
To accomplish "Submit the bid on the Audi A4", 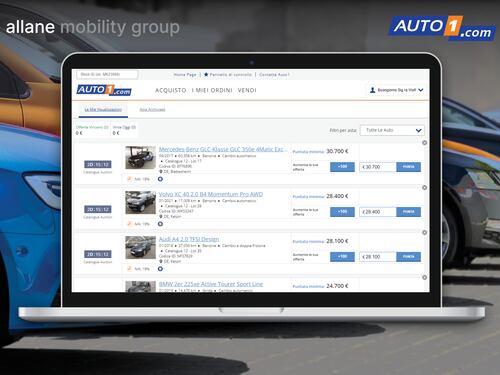I will tap(408, 257).
